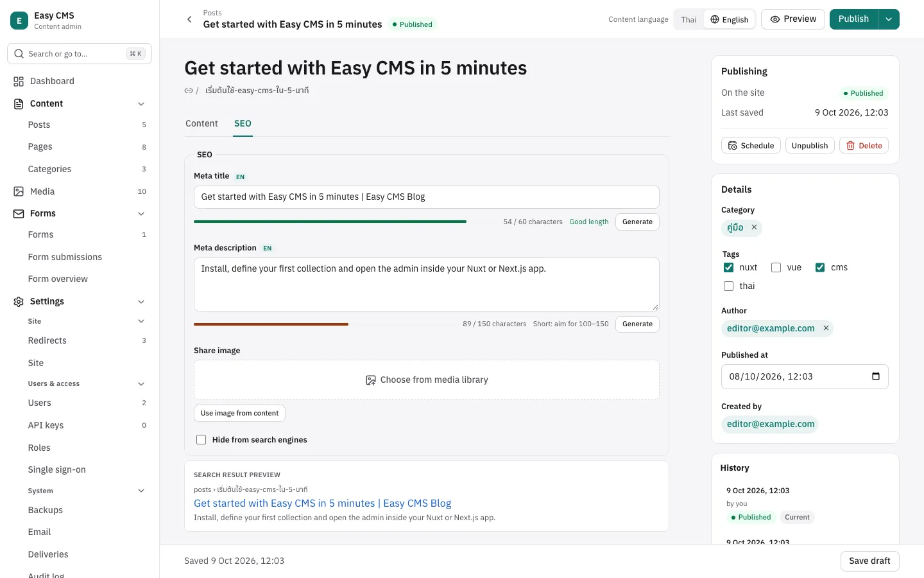Select English content language
The width and height of the screenshot is (924, 578).
729,19
